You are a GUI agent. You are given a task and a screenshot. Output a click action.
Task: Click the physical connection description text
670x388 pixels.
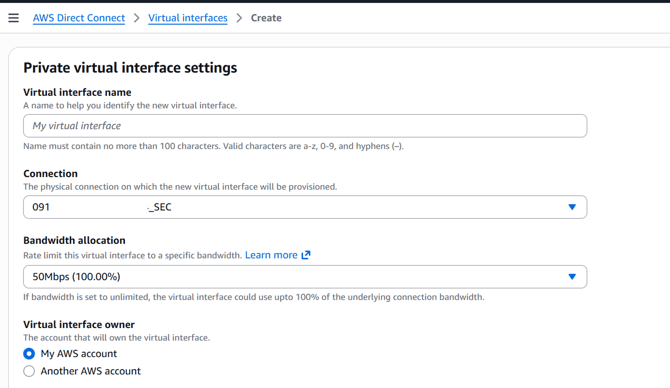tap(180, 187)
